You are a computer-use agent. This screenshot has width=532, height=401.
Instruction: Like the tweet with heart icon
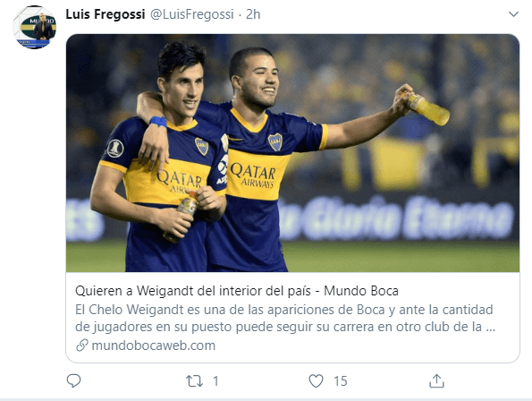316,381
